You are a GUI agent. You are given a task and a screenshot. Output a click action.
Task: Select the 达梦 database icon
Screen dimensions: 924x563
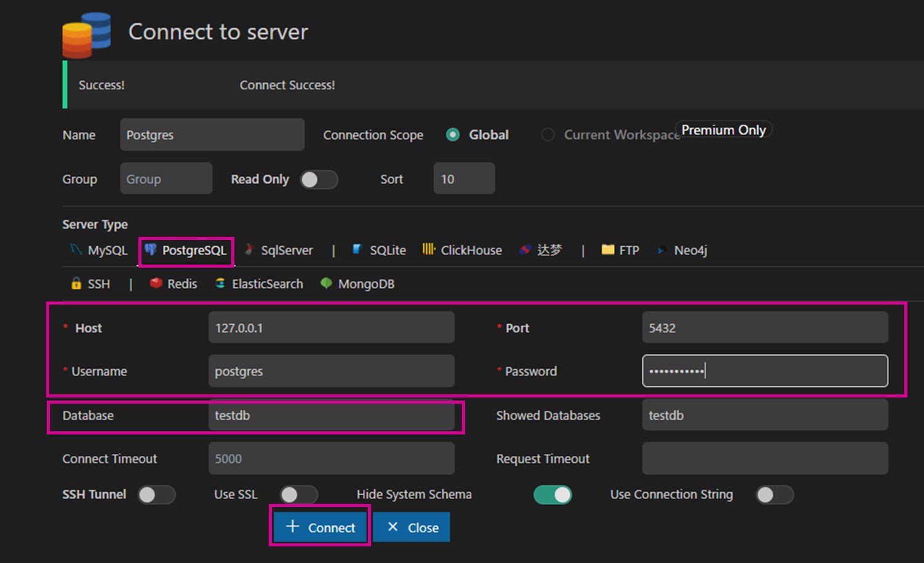[525, 250]
